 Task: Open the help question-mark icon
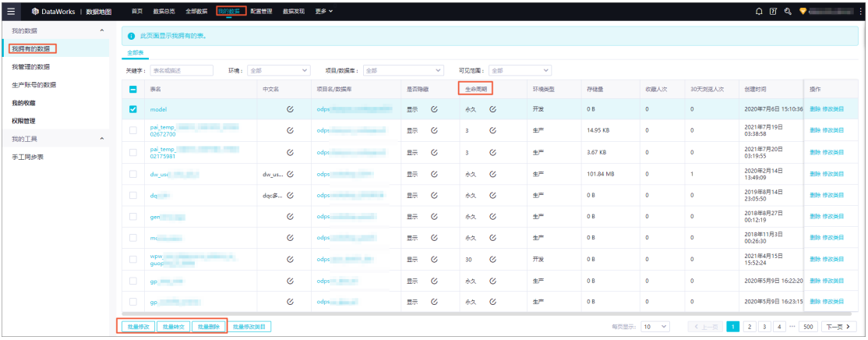(774, 11)
